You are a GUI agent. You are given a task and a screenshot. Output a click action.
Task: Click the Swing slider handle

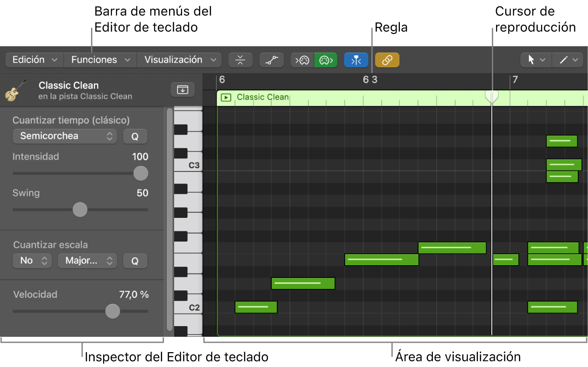pyautogui.click(x=80, y=210)
